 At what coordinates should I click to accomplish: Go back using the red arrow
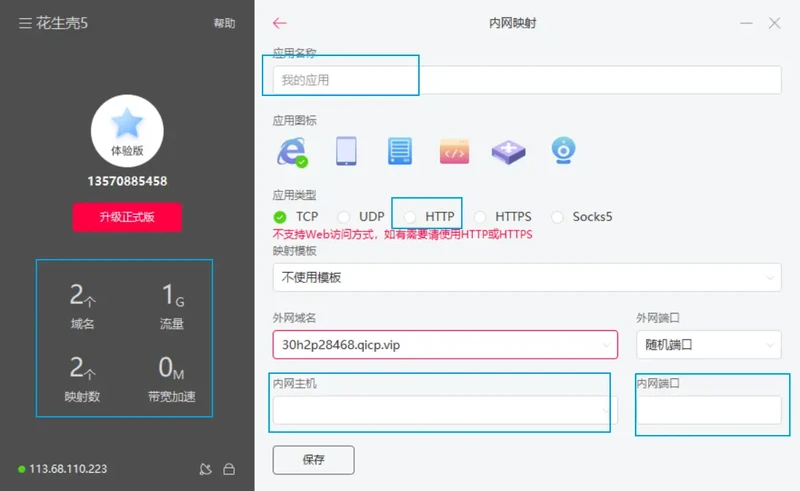coord(280,23)
